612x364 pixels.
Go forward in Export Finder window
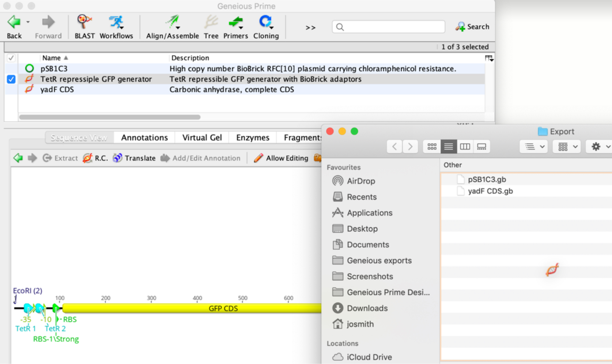(410, 147)
